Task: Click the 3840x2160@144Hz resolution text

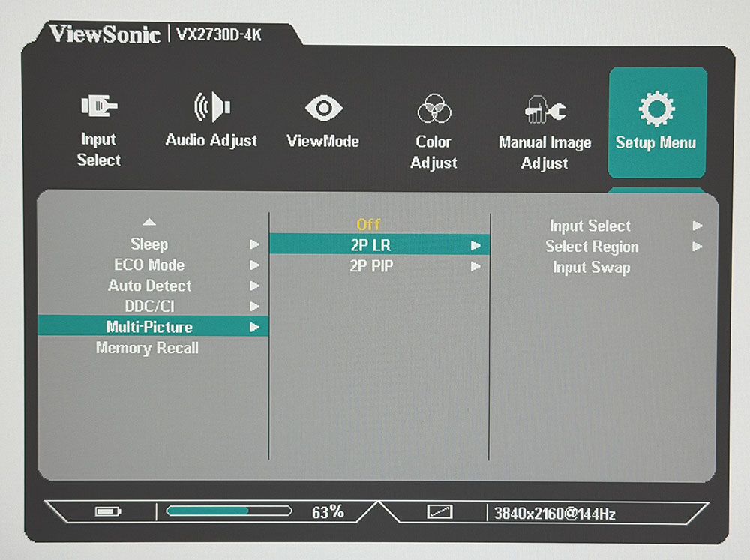Action: pyautogui.click(x=554, y=514)
